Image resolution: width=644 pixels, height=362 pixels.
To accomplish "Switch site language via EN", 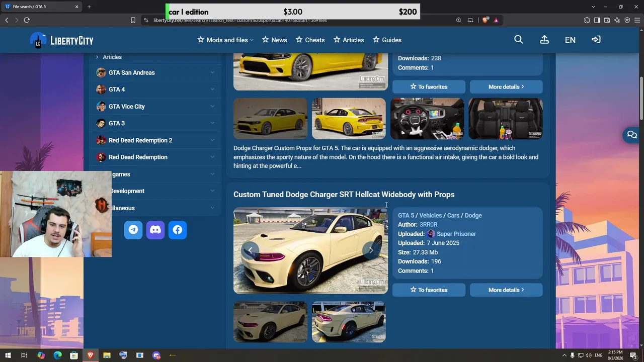I will [x=570, y=40].
